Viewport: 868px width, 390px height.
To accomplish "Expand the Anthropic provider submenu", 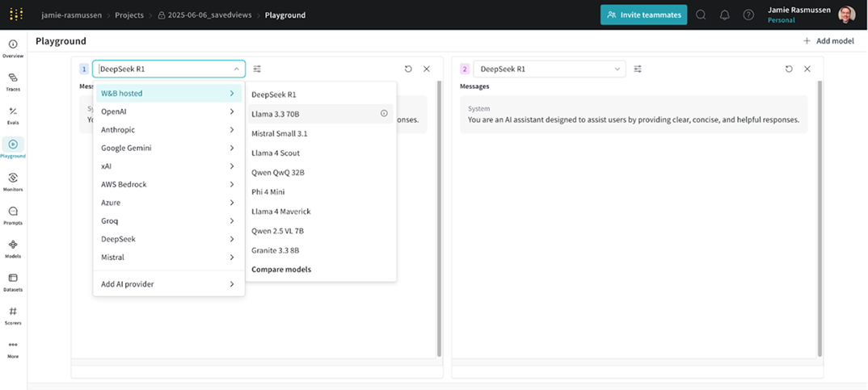I will [169, 130].
